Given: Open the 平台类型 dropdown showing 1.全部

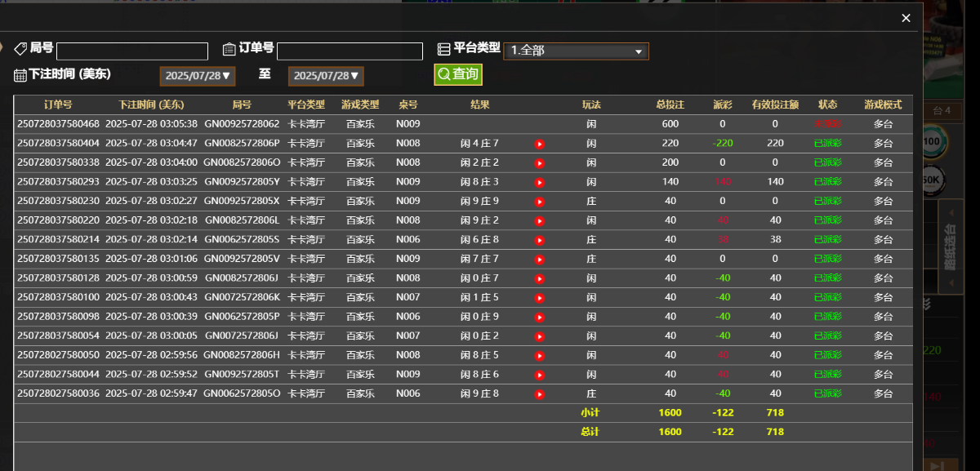Looking at the screenshot, I should pos(576,50).
